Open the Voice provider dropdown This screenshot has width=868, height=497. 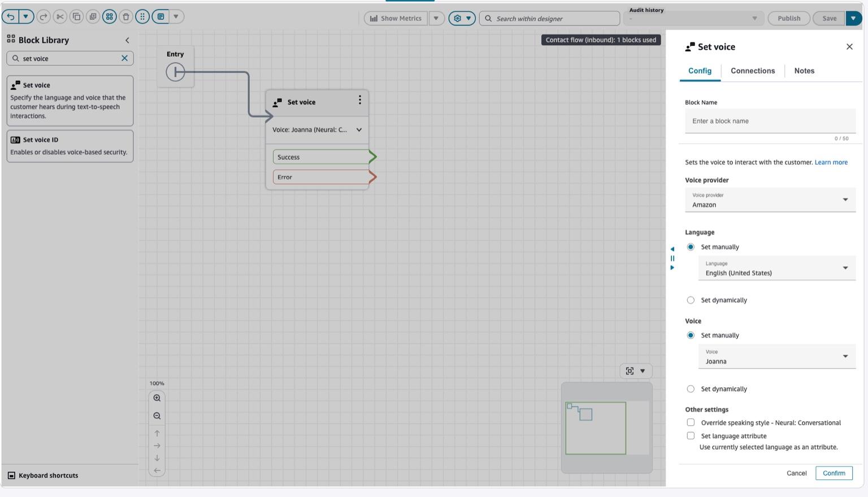point(770,200)
